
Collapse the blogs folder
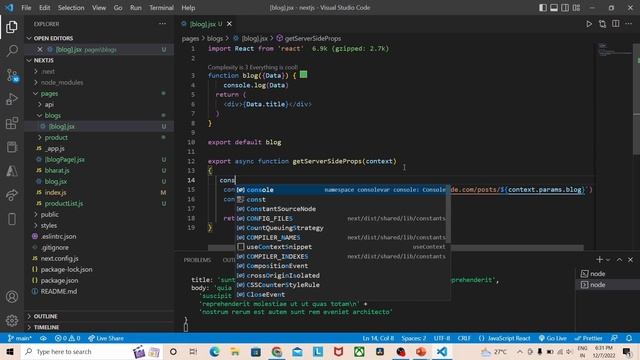[53, 116]
